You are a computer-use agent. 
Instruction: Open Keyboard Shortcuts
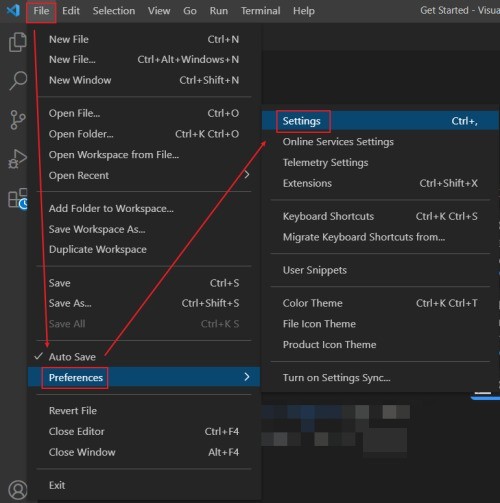(380, 216)
